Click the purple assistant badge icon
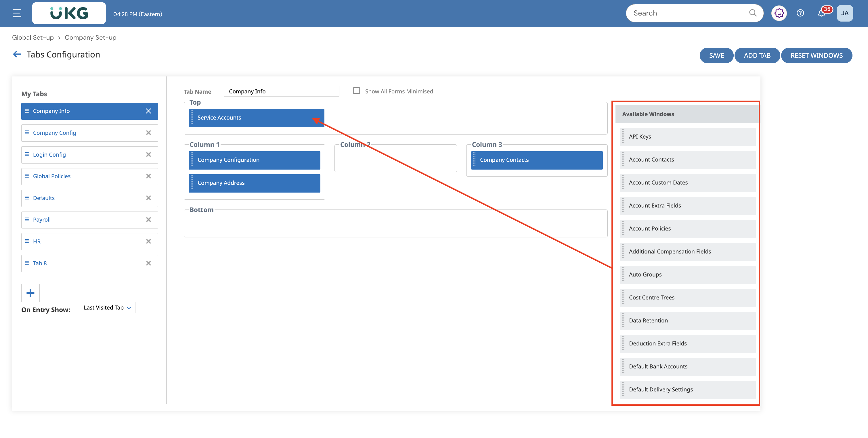Viewport: 868px width, 438px height. coord(779,13)
